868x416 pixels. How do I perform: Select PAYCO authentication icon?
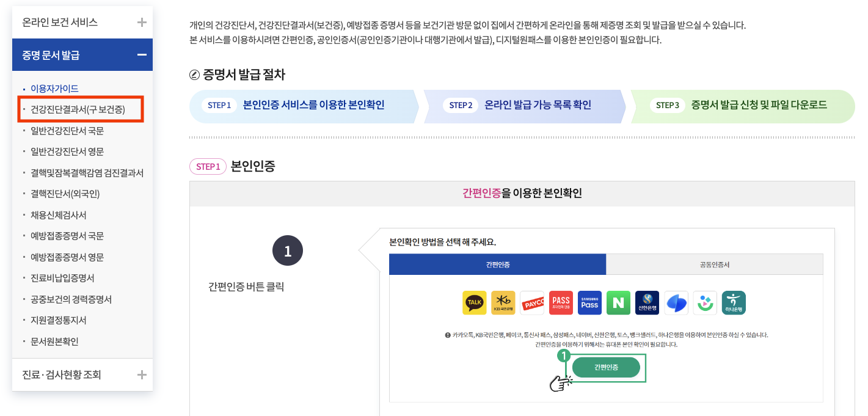533,302
